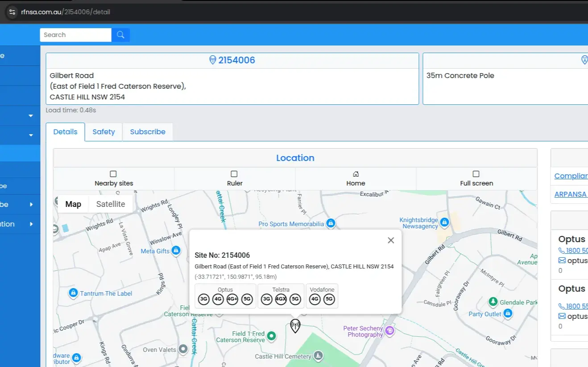
Task: Click the Home icon in Location toolbar
Action: pos(356,174)
